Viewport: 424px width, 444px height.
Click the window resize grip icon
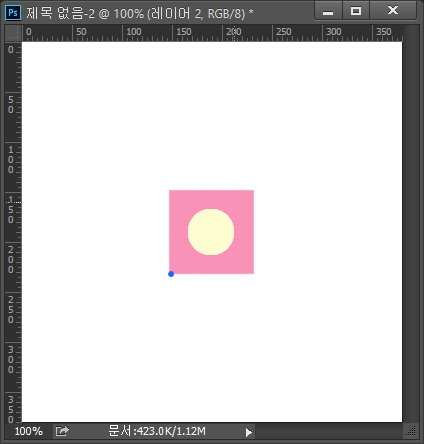[x=411, y=431]
